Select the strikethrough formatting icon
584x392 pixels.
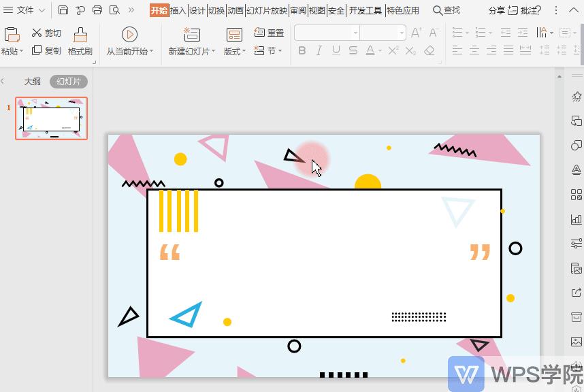352,50
